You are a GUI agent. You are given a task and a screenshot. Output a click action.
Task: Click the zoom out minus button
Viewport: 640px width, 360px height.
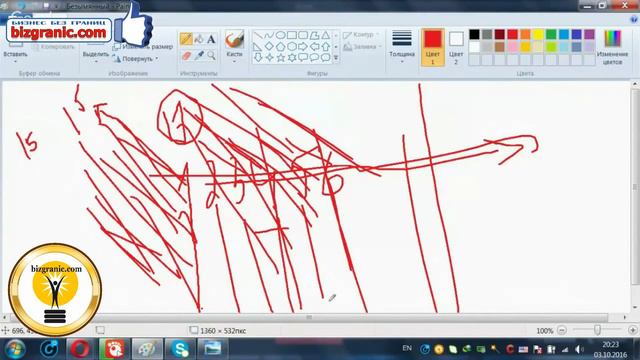click(x=562, y=330)
